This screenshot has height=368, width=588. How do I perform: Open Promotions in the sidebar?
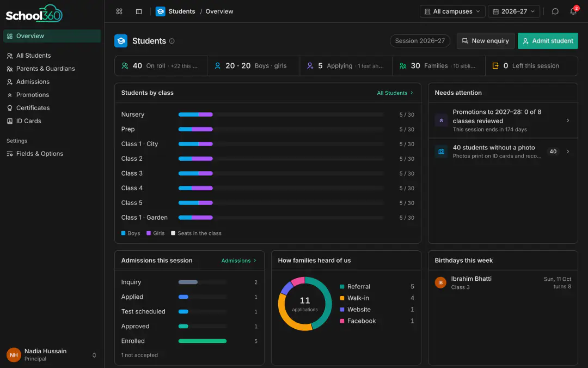click(x=52, y=95)
